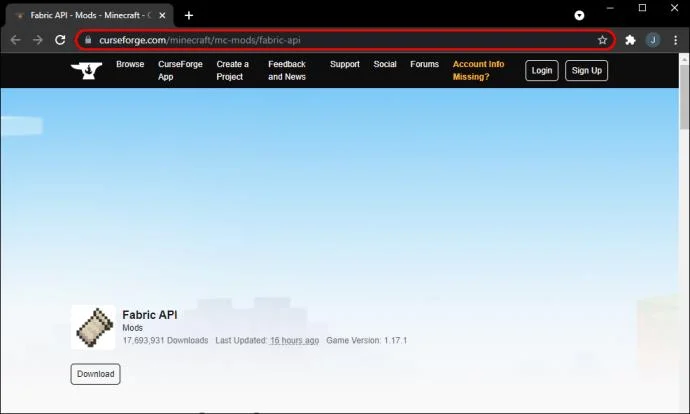Click the padlock site info icon
The height and width of the screenshot is (414, 690).
[x=88, y=40]
